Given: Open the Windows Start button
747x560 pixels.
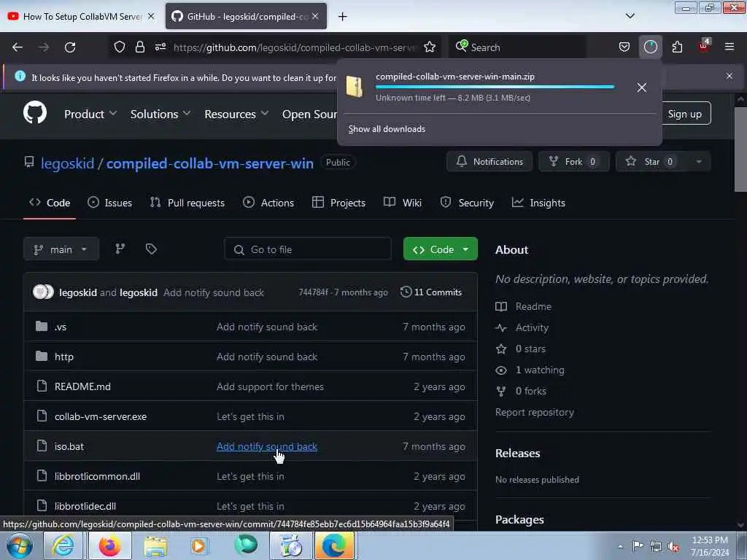Looking at the screenshot, I should click(19, 546).
